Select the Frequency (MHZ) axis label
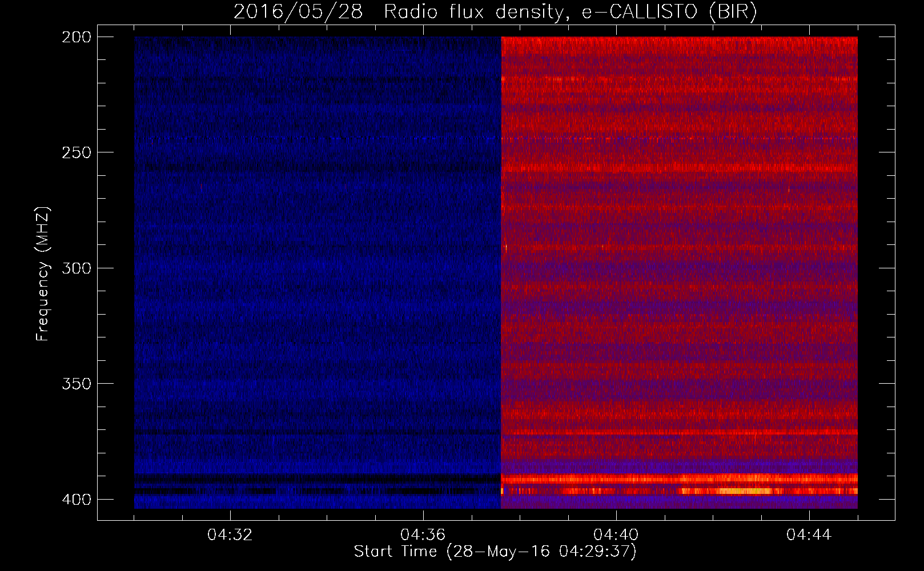Viewport: 924px width, 571px height. point(43,274)
